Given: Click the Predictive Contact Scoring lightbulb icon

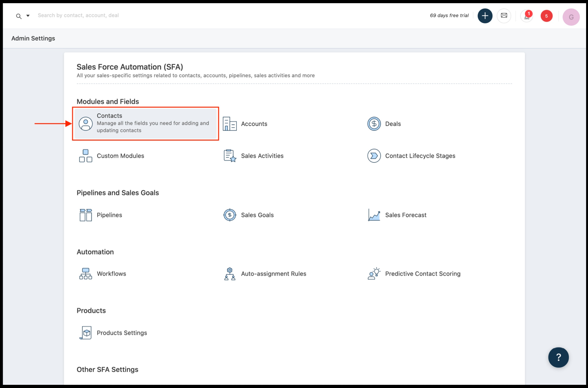Looking at the screenshot, I should [374, 274].
